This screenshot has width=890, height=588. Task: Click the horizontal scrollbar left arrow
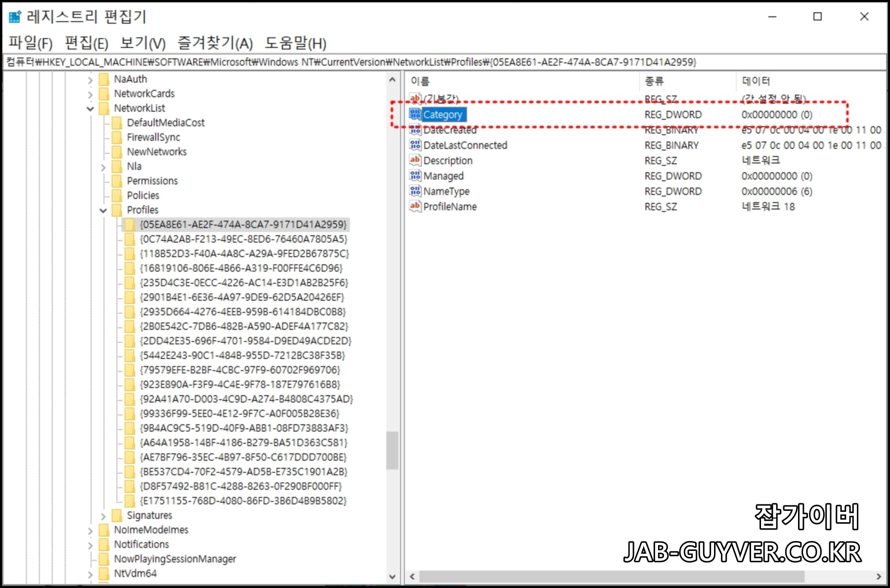coord(412,577)
